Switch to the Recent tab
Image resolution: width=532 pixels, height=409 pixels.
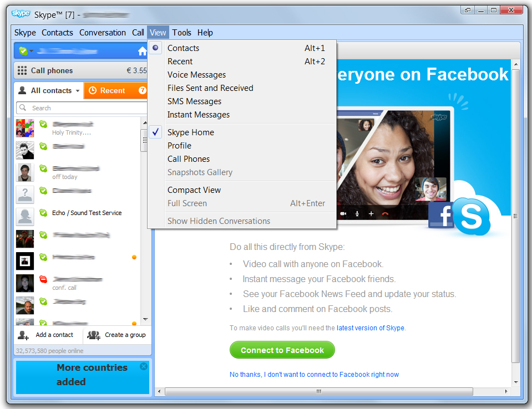pyautogui.click(x=115, y=90)
